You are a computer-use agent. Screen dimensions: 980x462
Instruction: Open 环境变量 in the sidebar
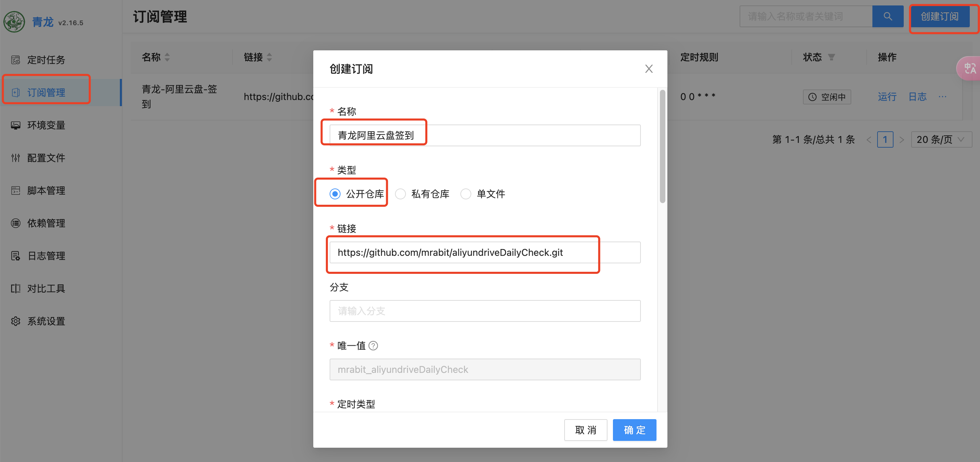[61, 125]
